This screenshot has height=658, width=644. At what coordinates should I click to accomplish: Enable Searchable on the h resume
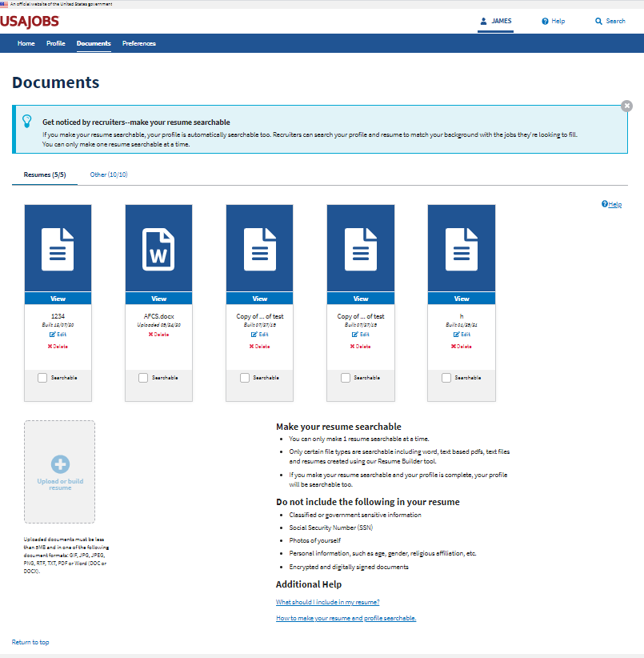coord(446,378)
